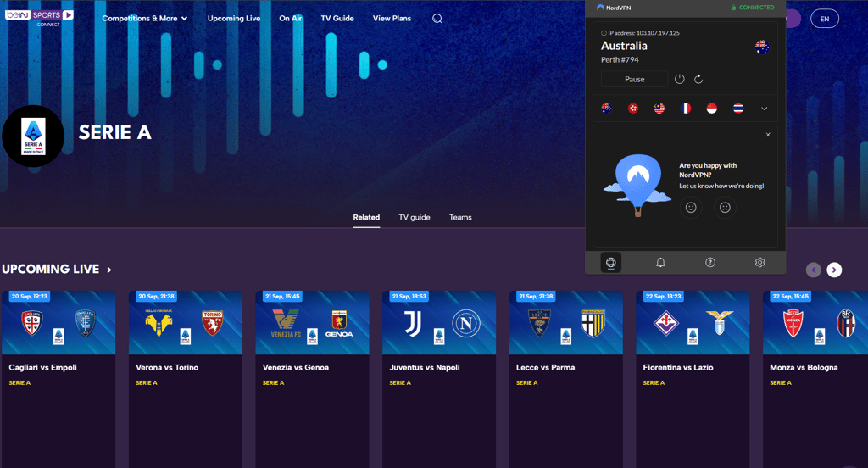Show previous matches with the carousel left arrow
Screen dimensions: 868x468
[x=813, y=270]
